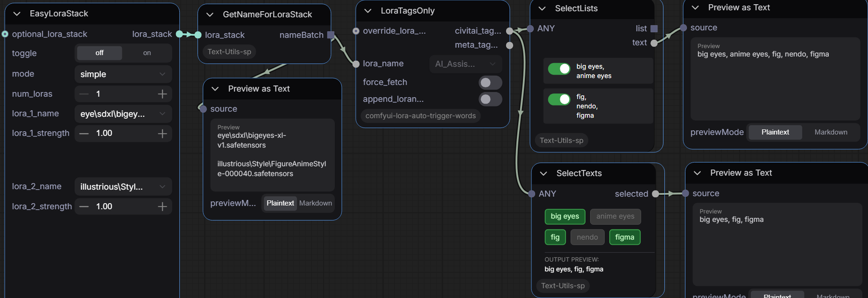This screenshot has height=298, width=868.
Task: Click the plus icon for lora_2_strength
Action: [162, 206]
